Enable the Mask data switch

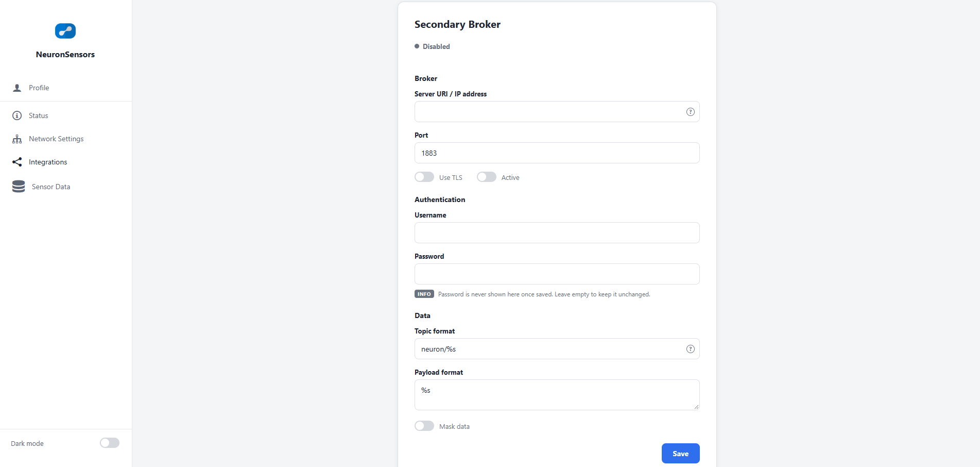coord(424,426)
